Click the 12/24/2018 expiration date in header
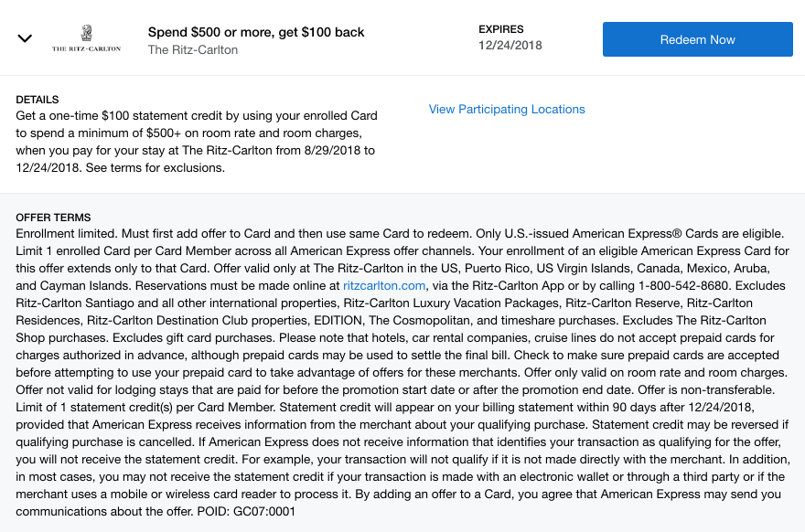Screen dimensions: 805x532 point(510,46)
